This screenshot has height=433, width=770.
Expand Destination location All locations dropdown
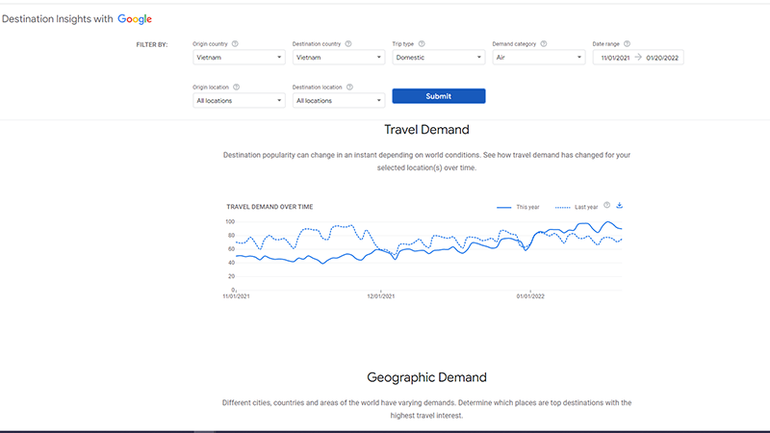(x=338, y=101)
